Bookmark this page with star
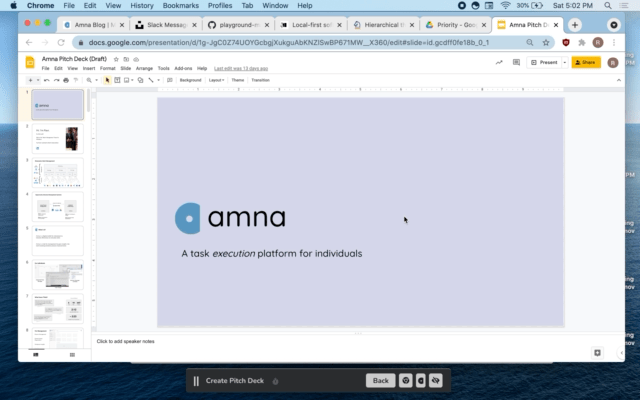This screenshot has height=400, width=640. click(x=546, y=42)
